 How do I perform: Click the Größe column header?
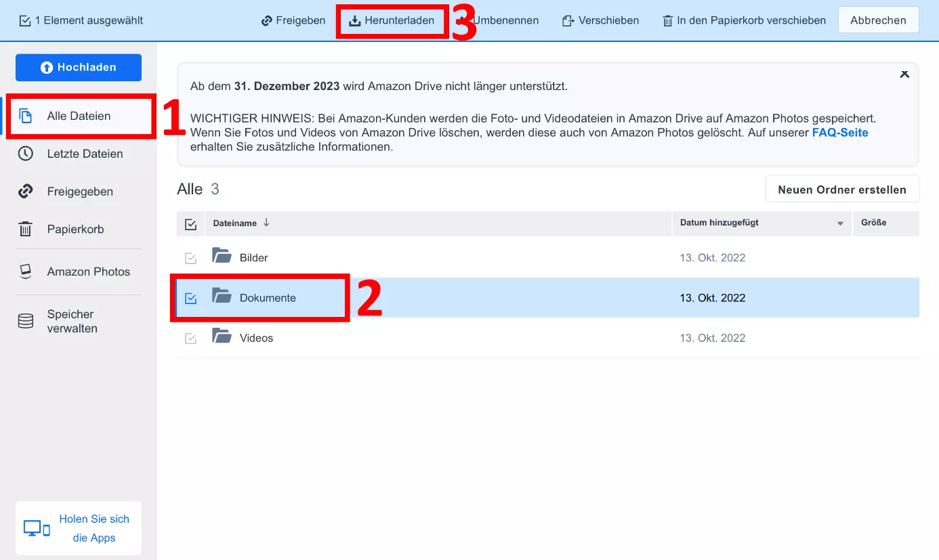[873, 223]
